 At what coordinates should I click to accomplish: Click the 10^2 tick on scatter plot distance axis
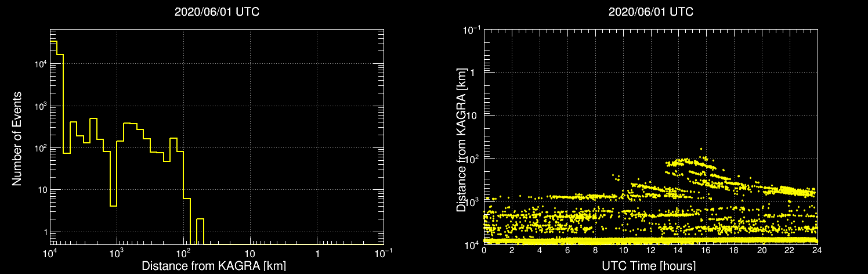473,158
